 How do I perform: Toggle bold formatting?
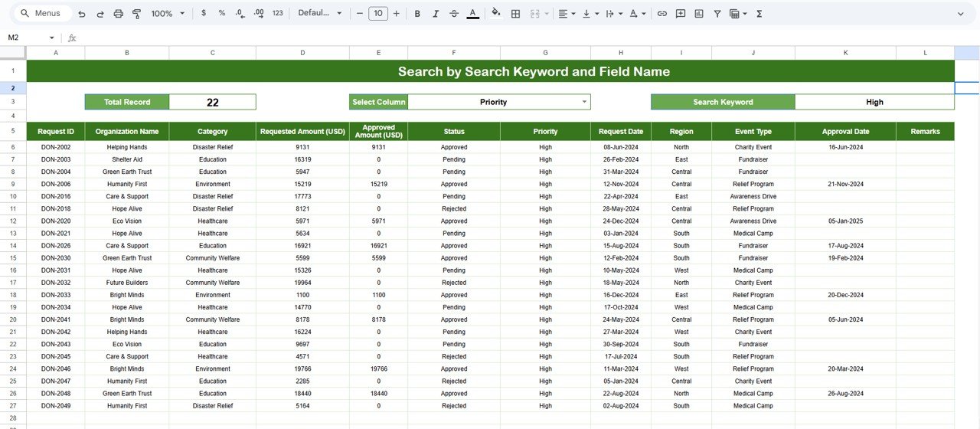click(417, 14)
